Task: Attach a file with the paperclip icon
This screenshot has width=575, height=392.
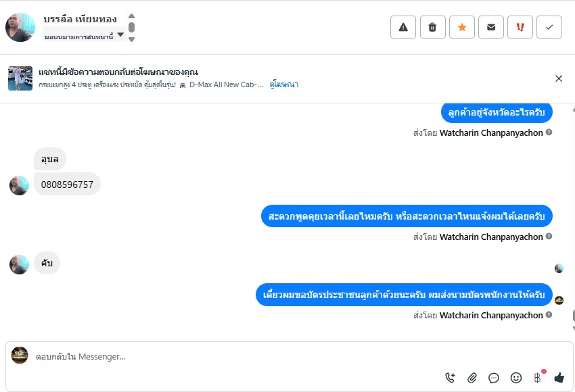Action: tap(473, 378)
